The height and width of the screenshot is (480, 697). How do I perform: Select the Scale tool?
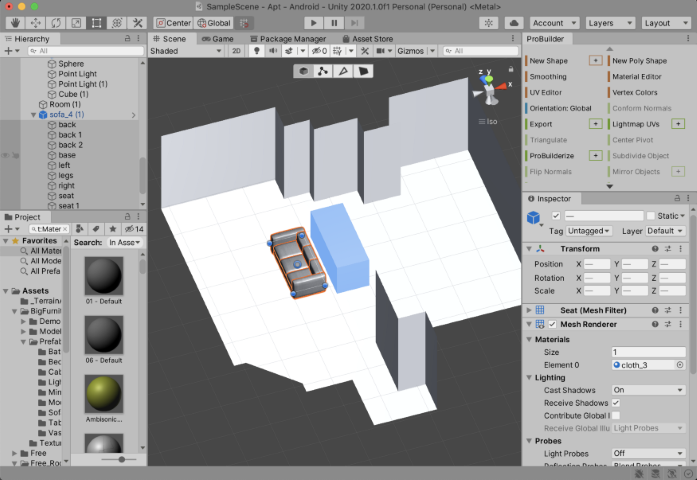click(x=75, y=22)
